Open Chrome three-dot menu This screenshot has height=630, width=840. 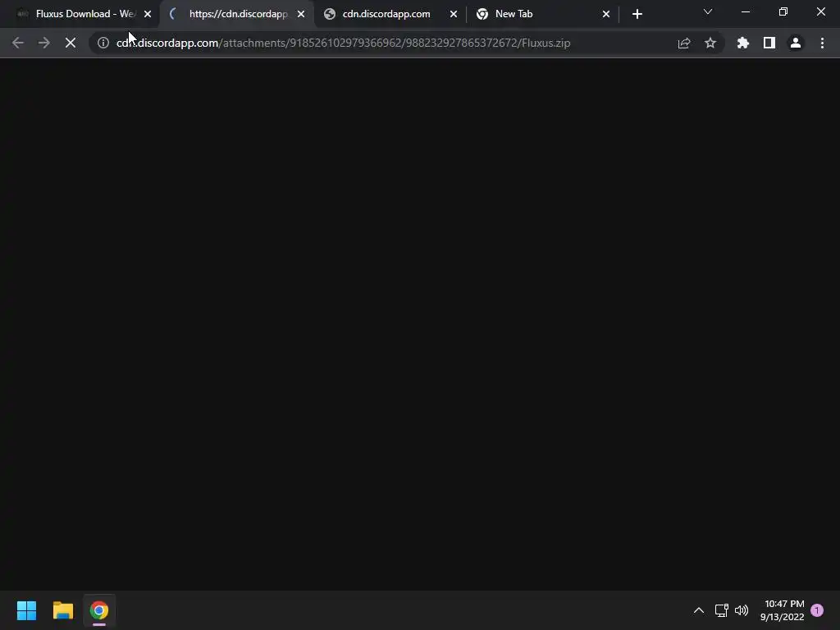click(822, 43)
